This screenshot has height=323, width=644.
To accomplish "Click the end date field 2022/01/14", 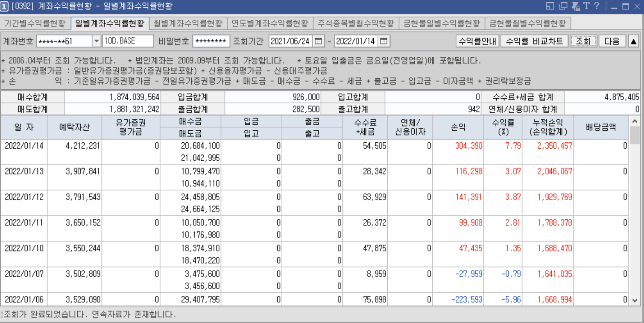I will point(356,41).
